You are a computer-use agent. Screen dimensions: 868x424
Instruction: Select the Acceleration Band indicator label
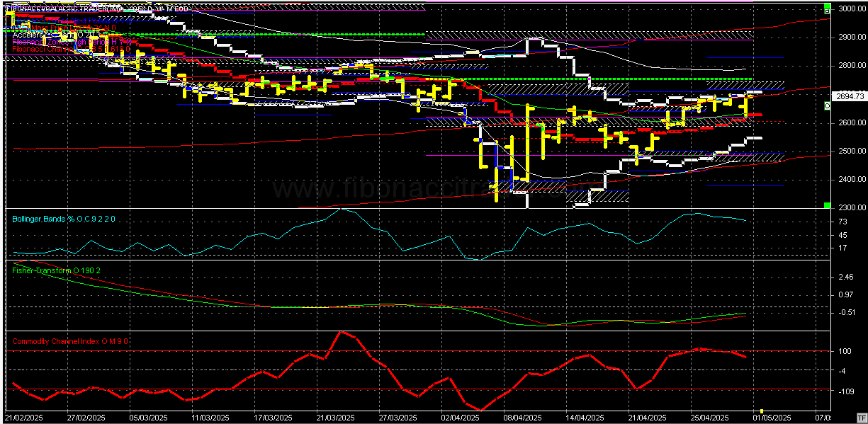click(x=60, y=35)
